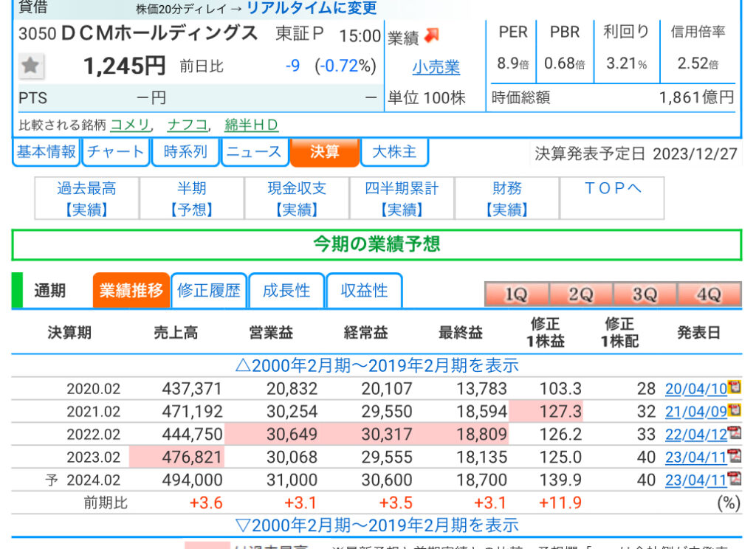This screenshot has height=549, width=756.
Task: Open announcement date 21/04/09
Action: tap(696, 411)
